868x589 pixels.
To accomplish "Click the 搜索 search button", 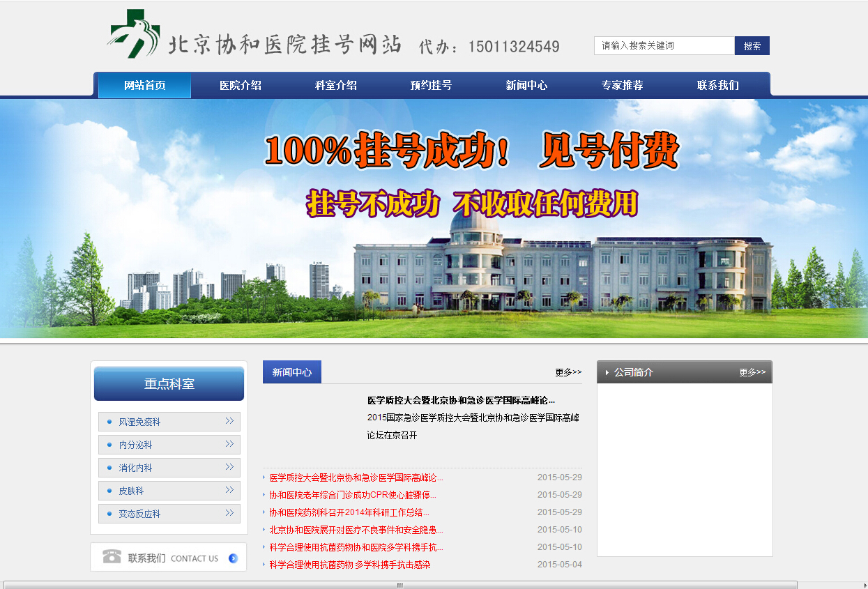I will pyautogui.click(x=752, y=45).
